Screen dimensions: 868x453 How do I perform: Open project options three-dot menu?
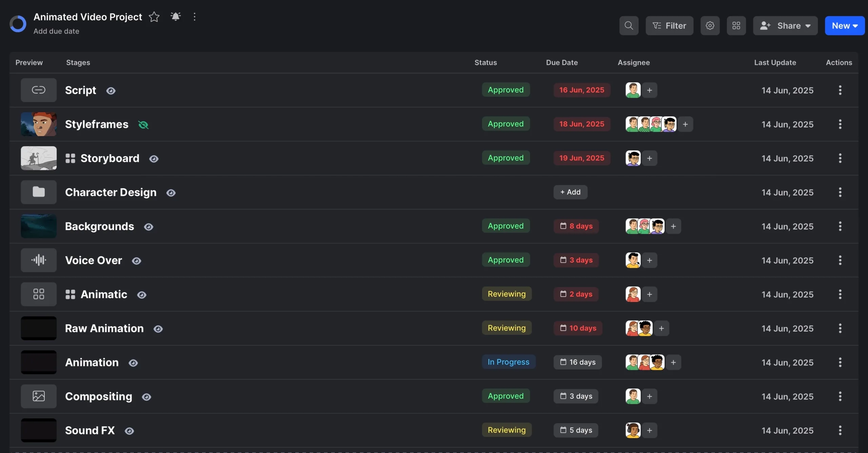[194, 17]
